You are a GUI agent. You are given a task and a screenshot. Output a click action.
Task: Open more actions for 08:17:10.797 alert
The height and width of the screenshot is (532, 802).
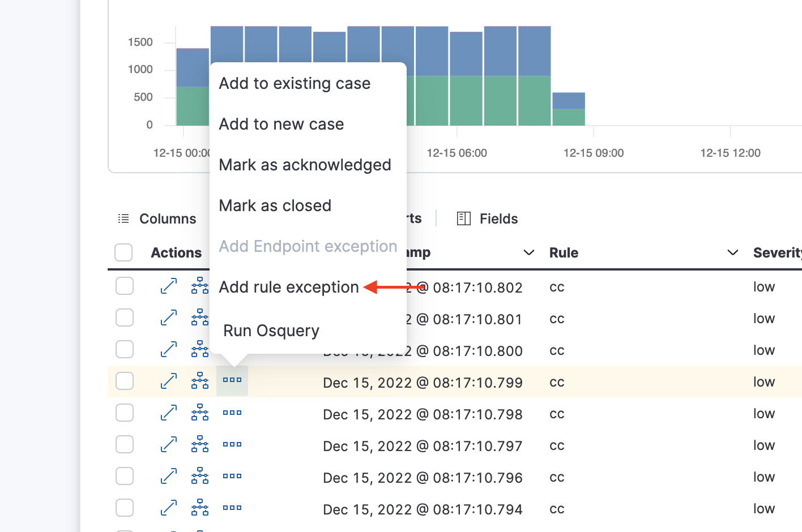tap(232, 445)
